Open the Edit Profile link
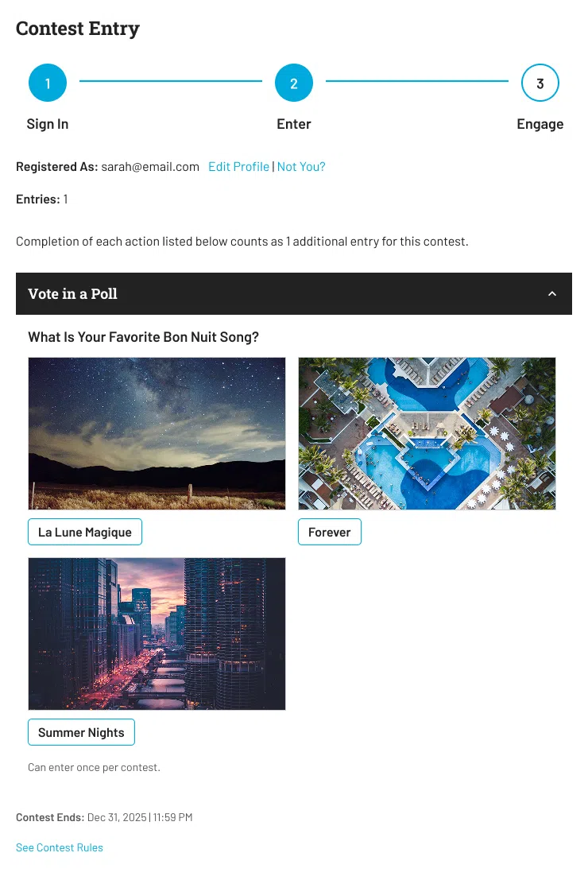Screen dimensions: 588x872 (x=238, y=167)
